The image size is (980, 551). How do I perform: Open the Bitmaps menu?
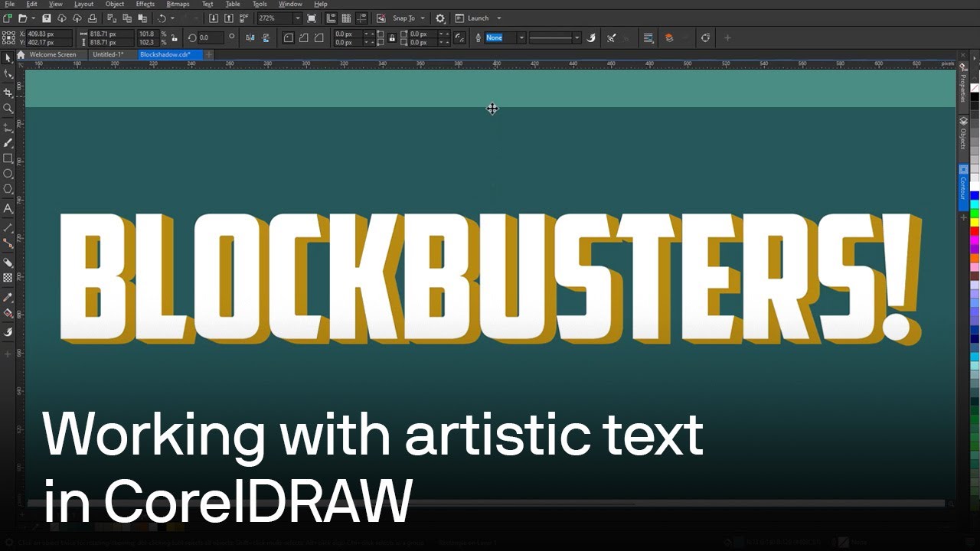pos(178,4)
